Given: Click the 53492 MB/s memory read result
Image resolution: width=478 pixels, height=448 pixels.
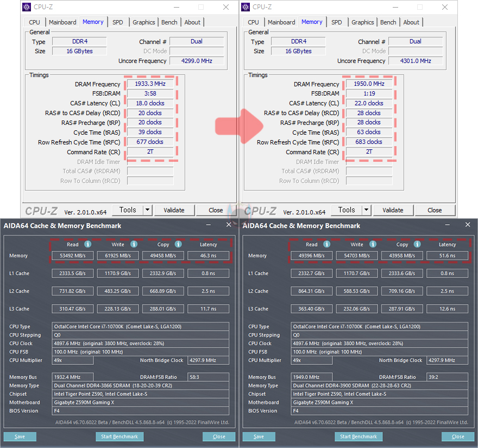Looking at the screenshot, I should pyautogui.click(x=73, y=256).
